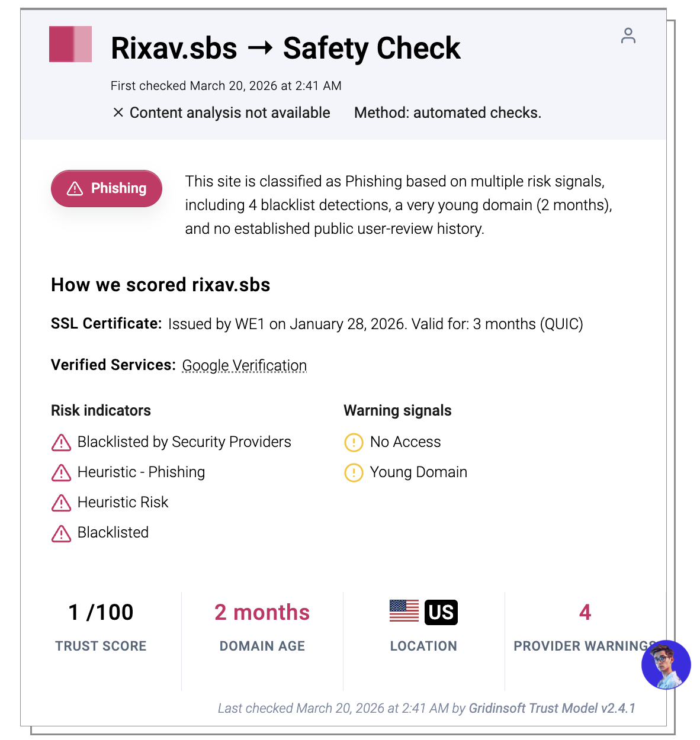This screenshot has height=740, width=700.
Task: Click the No Access caution icon
Action: click(354, 442)
